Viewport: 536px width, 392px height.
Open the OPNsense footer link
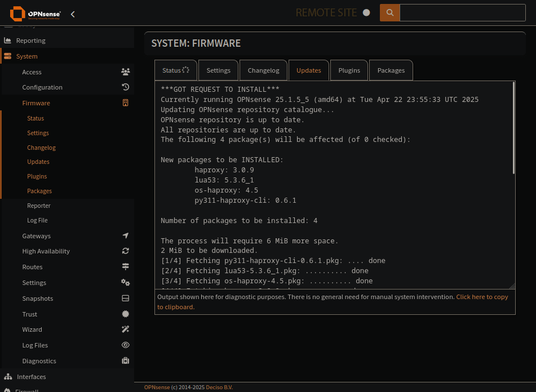157,387
